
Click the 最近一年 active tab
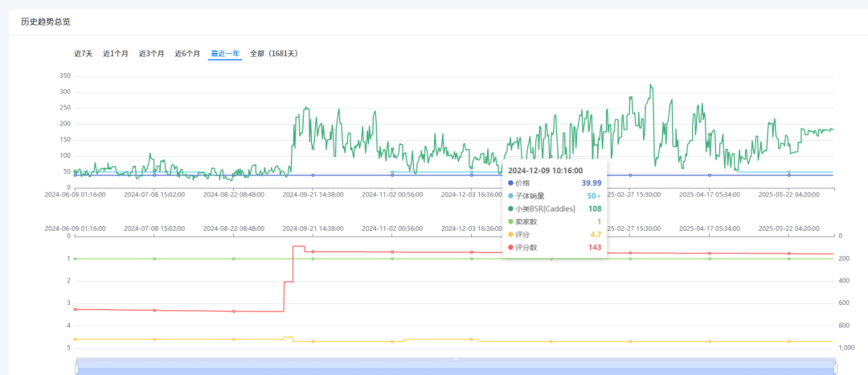[x=225, y=54]
